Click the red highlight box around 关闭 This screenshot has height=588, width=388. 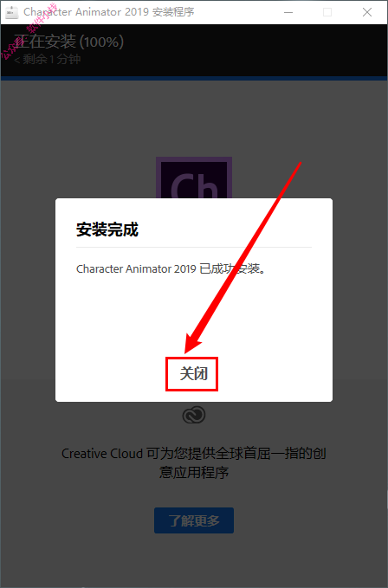point(192,374)
